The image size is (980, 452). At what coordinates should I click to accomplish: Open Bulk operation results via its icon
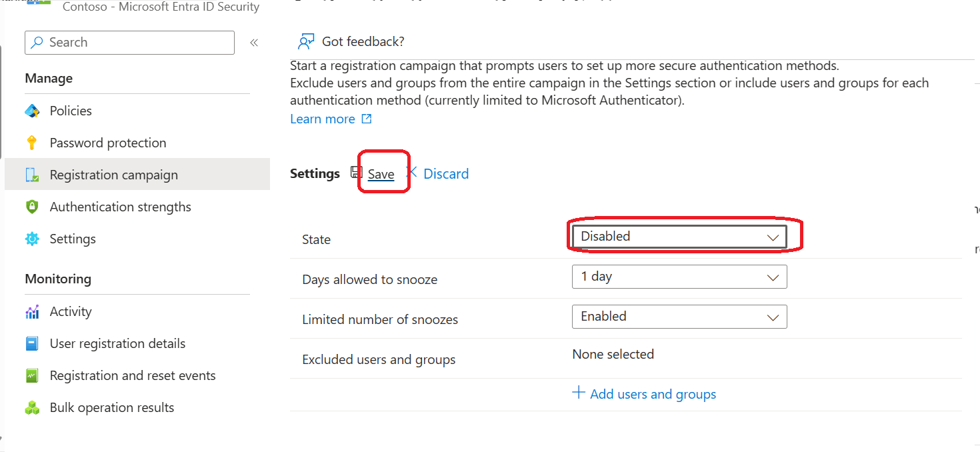pyautogui.click(x=32, y=407)
